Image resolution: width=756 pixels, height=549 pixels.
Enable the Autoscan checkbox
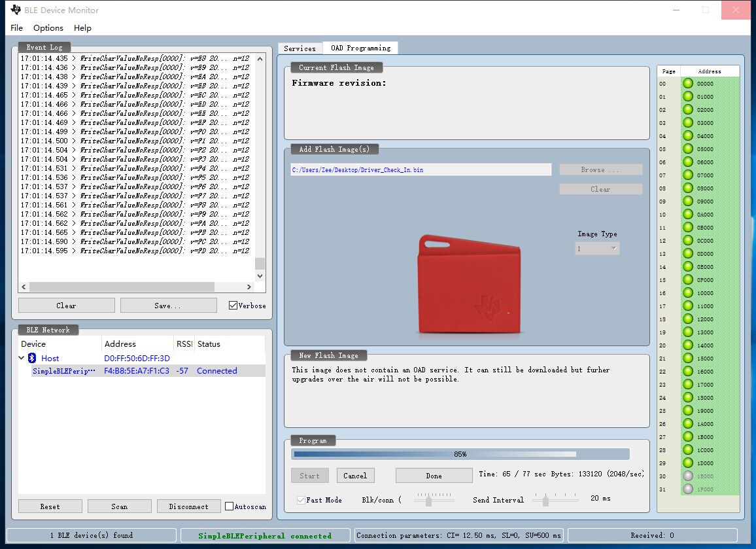tap(229, 506)
